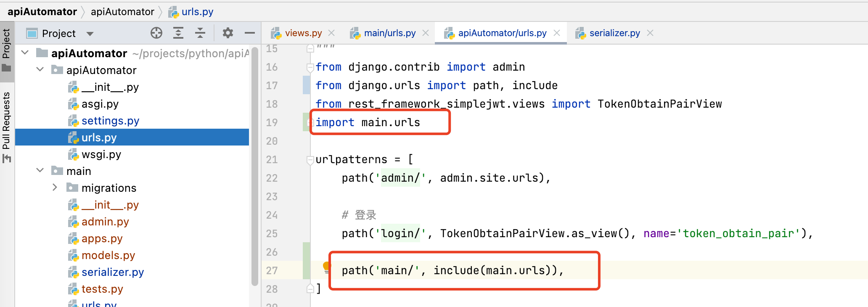The height and width of the screenshot is (307, 868).
Task: Click the Project panel window icon
Action: (32, 33)
